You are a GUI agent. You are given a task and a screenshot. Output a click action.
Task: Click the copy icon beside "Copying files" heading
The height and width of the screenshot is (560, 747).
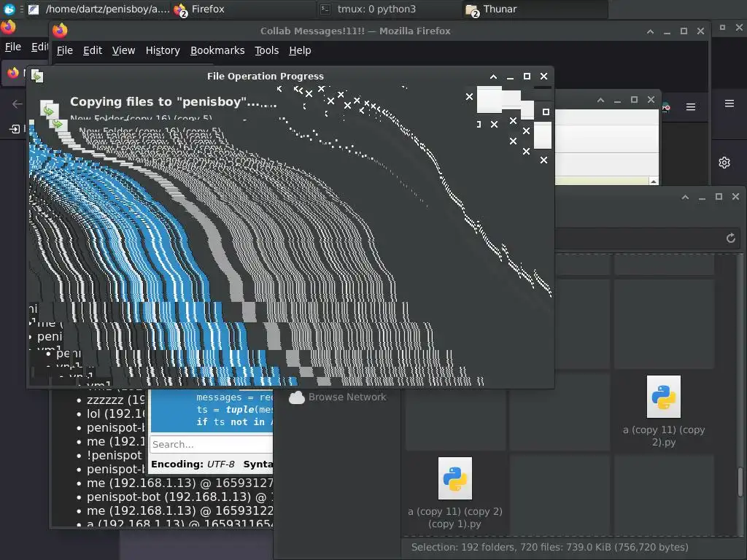point(49,109)
